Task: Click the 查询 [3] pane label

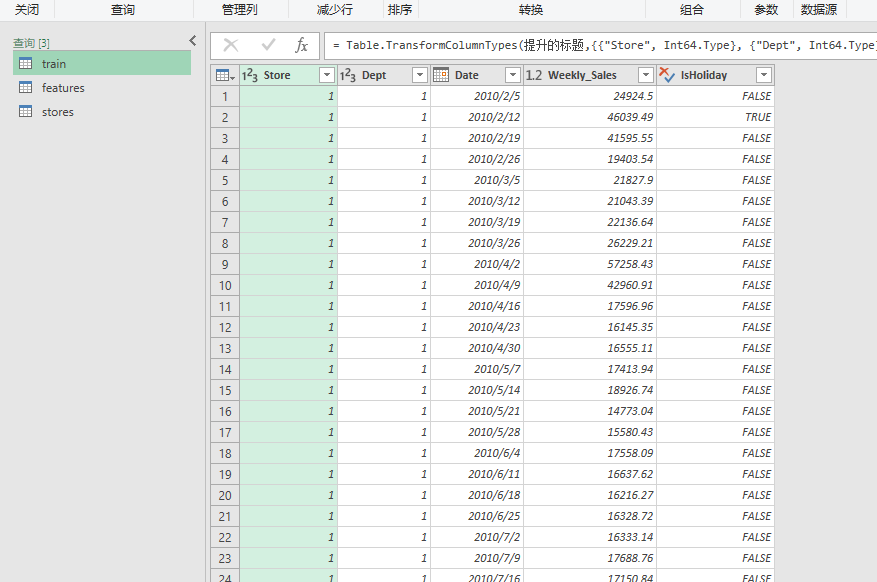Action: (x=31, y=42)
